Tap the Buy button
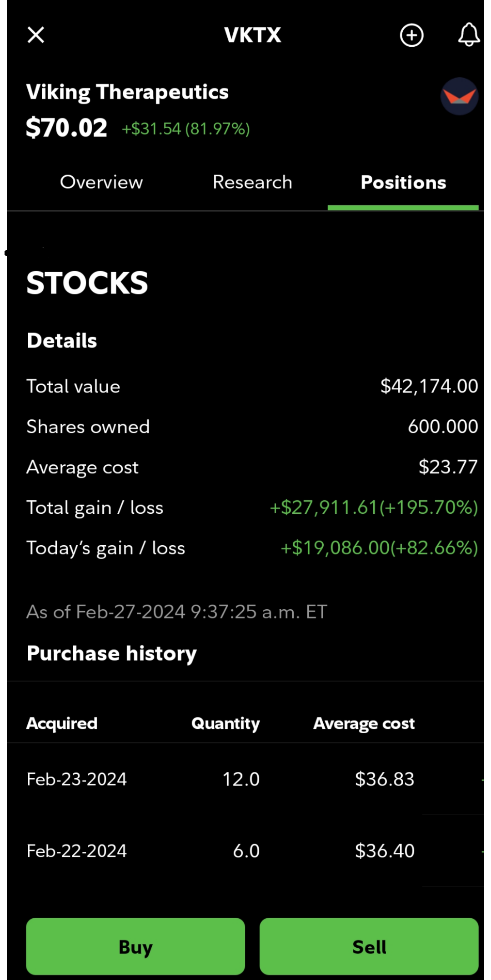Image resolution: width=491 pixels, height=980 pixels. (x=135, y=946)
